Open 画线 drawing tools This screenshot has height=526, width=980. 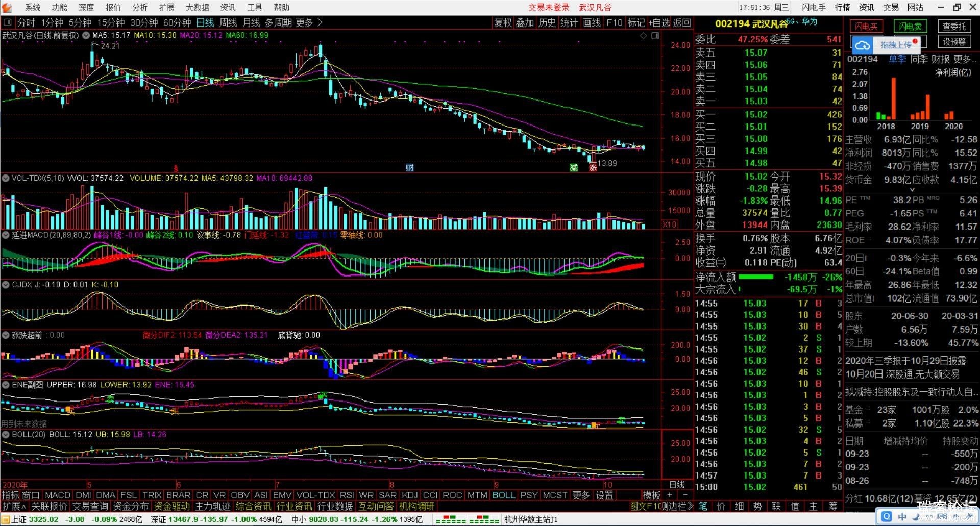coord(592,22)
